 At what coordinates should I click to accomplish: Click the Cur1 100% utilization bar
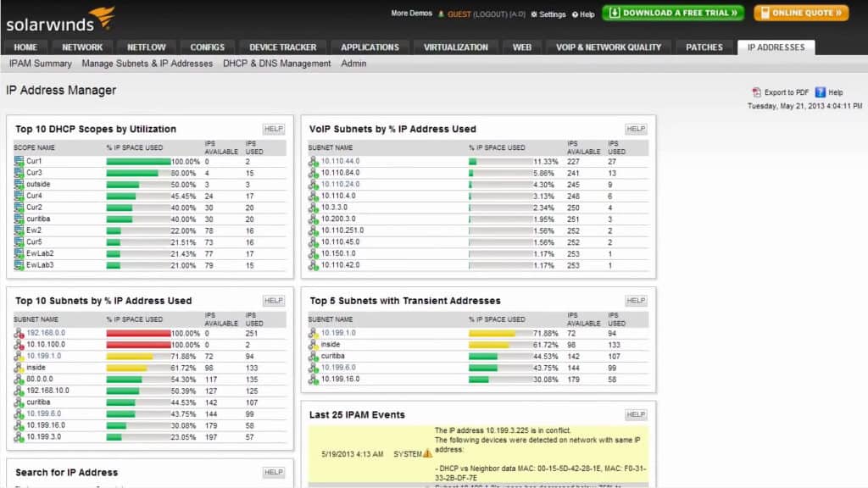138,162
